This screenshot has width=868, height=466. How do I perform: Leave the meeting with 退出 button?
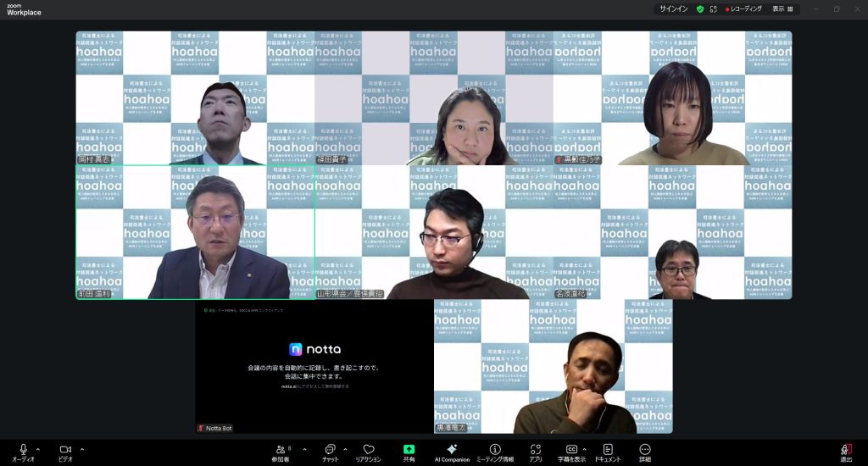[x=845, y=452]
